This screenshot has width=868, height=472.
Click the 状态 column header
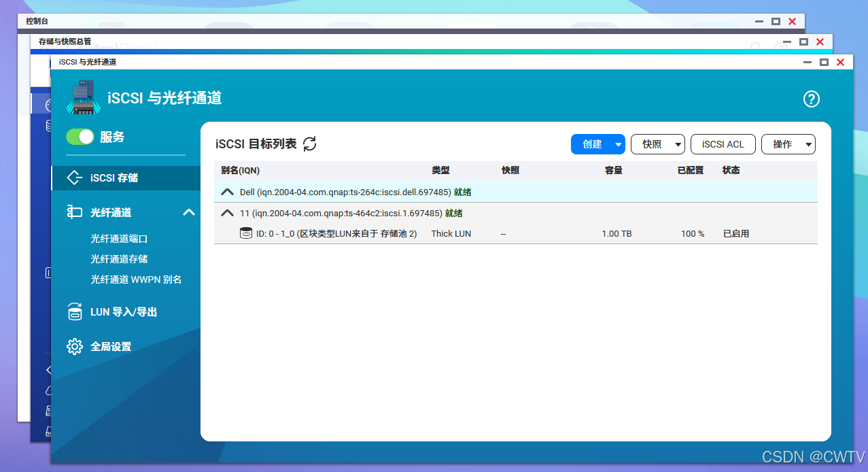click(731, 170)
